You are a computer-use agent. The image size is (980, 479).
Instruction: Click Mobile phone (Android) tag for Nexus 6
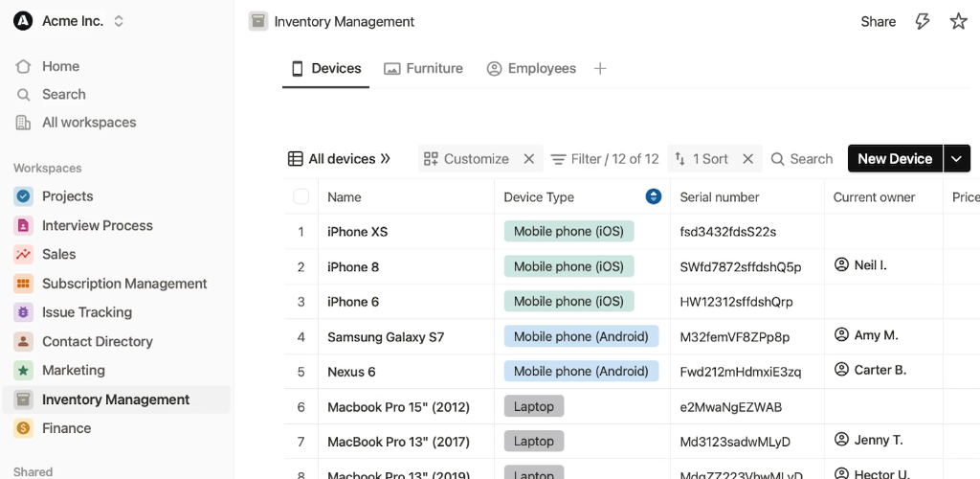pos(581,372)
